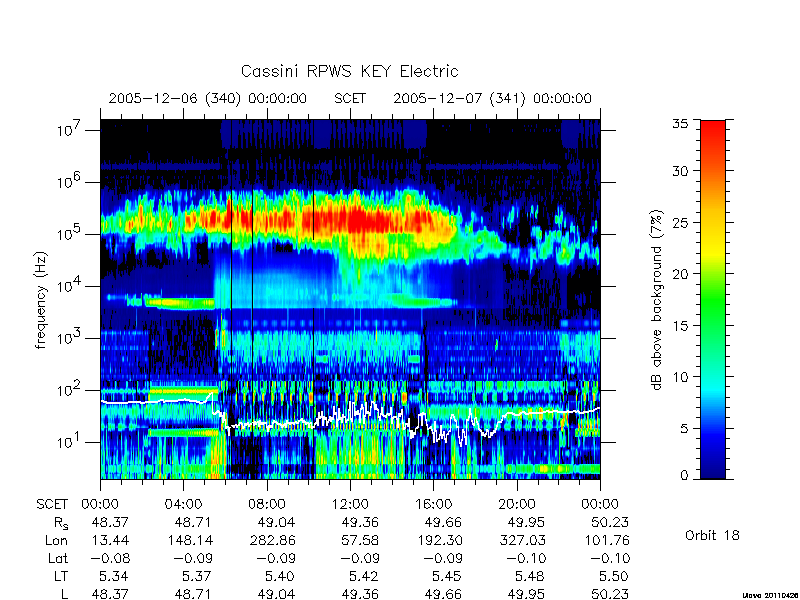
Task: Click the Lon value '57.58'
Action: pyautogui.click(x=361, y=540)
